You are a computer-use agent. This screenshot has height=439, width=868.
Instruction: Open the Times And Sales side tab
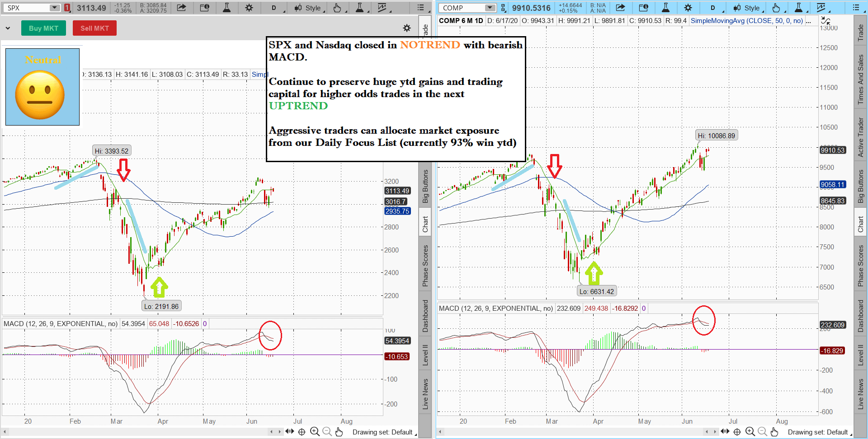[x=860, y=79]
